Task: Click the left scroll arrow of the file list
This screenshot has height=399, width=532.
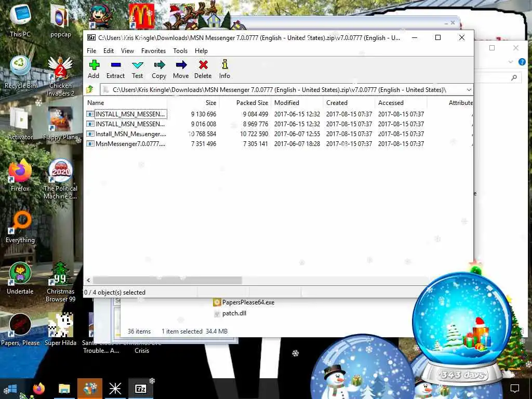Action: click(x=88, y=280)
